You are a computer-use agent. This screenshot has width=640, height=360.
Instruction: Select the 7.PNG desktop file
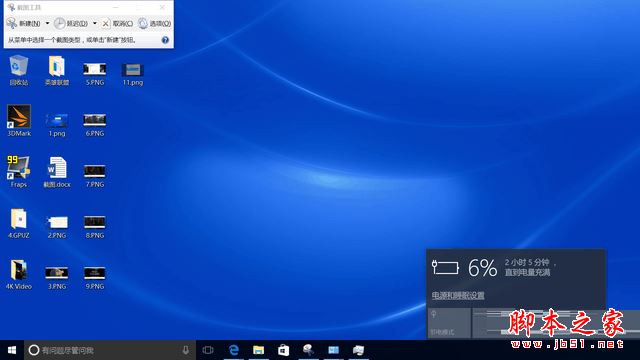95,176
